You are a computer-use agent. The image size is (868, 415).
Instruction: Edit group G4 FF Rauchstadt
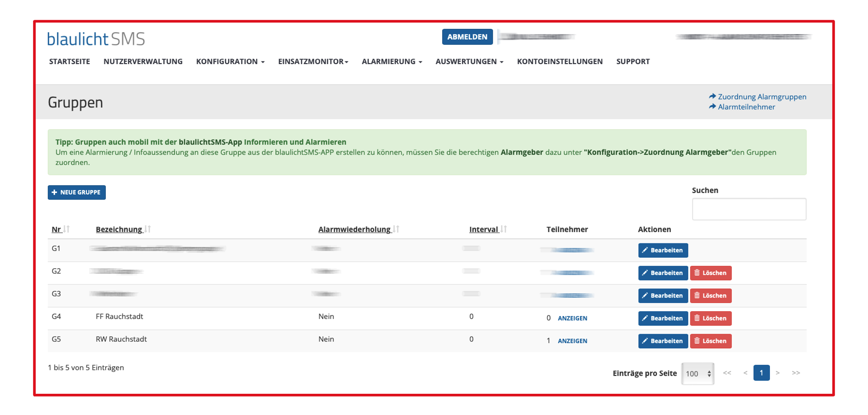(663, 318)
